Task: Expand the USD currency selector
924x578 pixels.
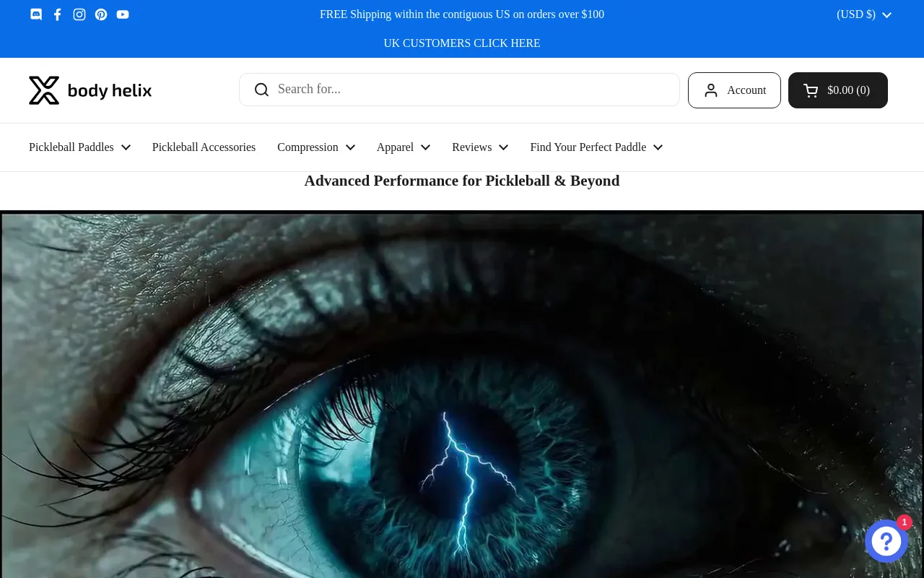Action: tap(864, 14)
